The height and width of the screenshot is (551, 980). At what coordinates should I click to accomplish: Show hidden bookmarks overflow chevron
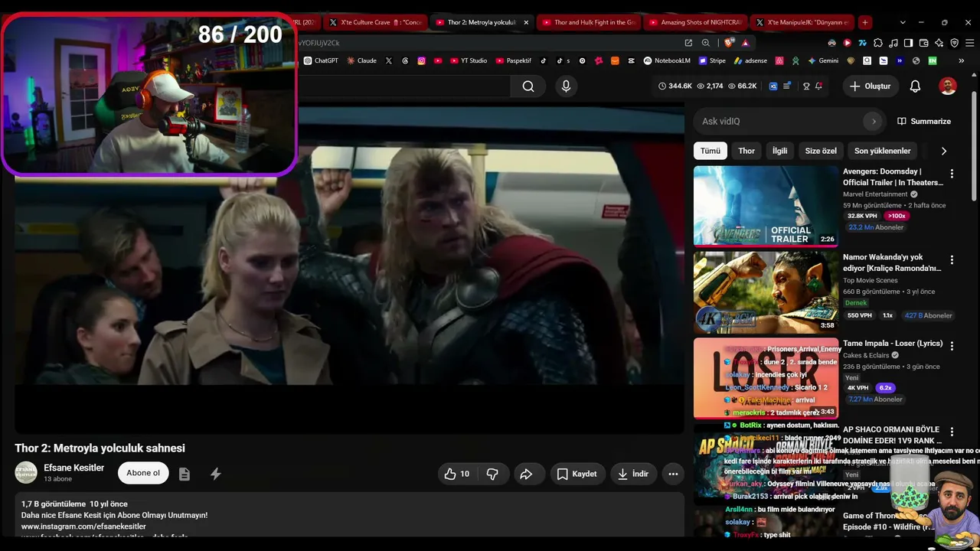(x=961, y=60)
